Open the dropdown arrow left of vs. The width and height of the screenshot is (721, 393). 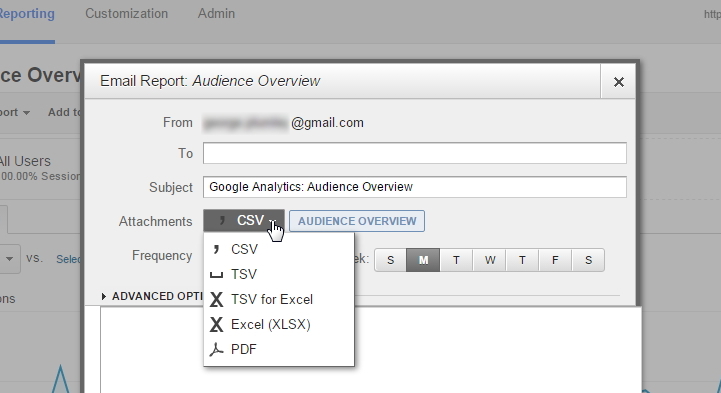click(9, 259)
